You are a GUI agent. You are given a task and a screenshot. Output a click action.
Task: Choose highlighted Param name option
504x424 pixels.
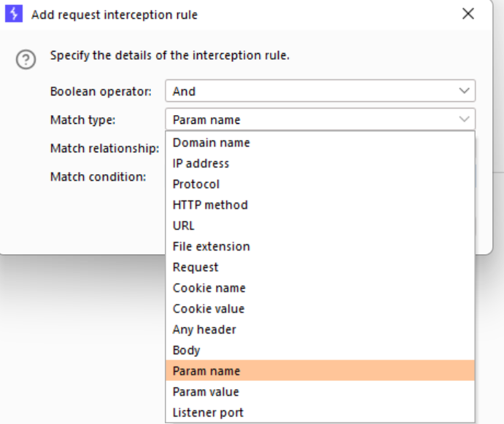click(x=206, y=371)
